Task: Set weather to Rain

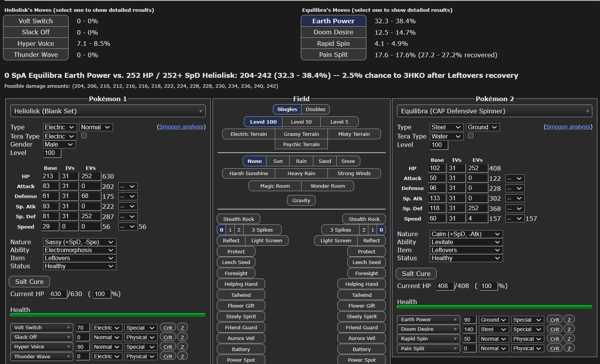Action: tap(301, 161)
